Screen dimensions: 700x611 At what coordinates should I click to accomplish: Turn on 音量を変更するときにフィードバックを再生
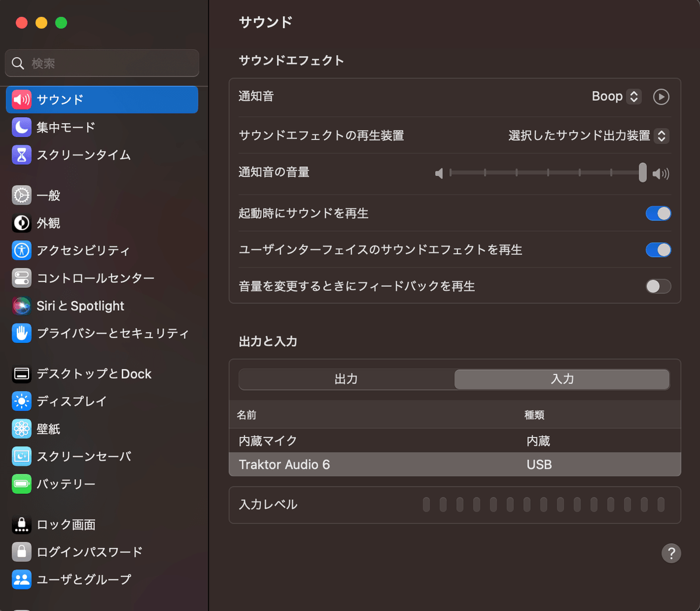point(658,286)
